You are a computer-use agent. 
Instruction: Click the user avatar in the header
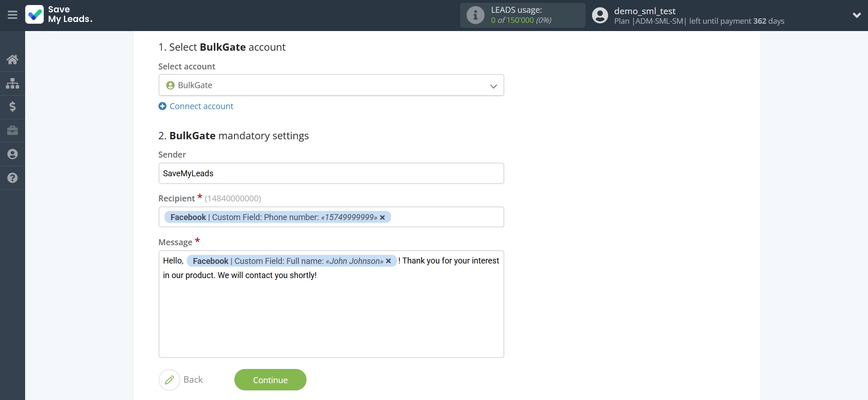pyautogui.click(x=600, y=16)
